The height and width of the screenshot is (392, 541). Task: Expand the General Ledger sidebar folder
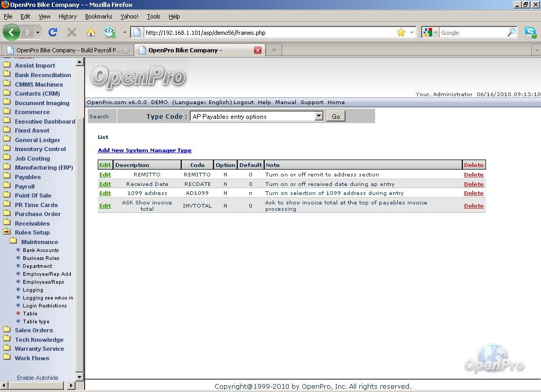point(7,140)
